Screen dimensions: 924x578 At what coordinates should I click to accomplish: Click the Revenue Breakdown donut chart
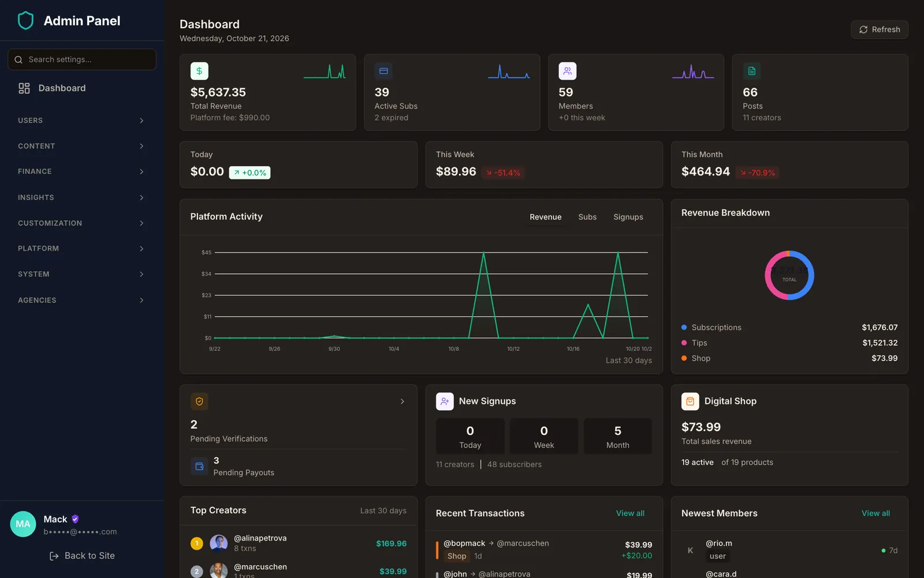789,275
